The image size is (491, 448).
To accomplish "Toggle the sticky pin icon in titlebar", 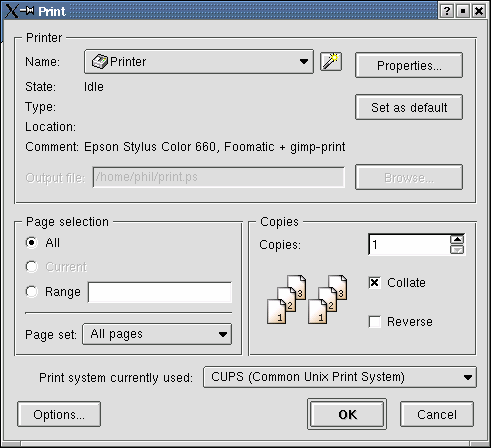I will pyautogui.click(x=27, y=11).
